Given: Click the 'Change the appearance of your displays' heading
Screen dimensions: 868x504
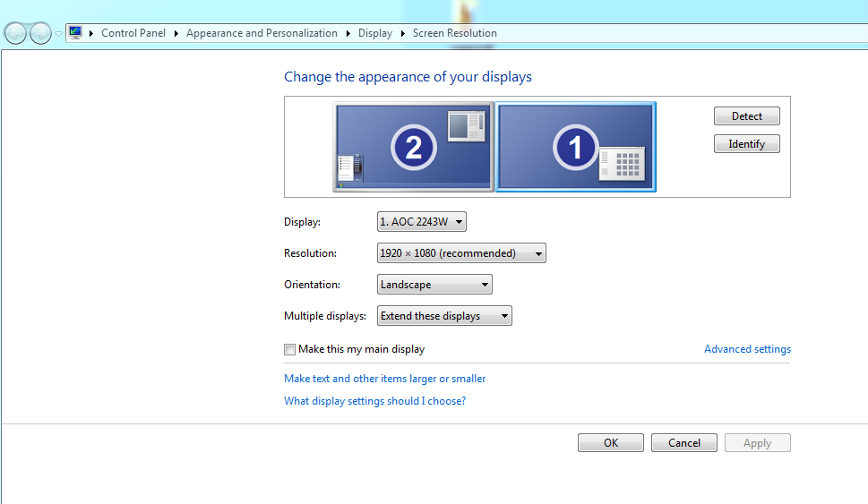Looking at the screenshot, I should (408, 77).
